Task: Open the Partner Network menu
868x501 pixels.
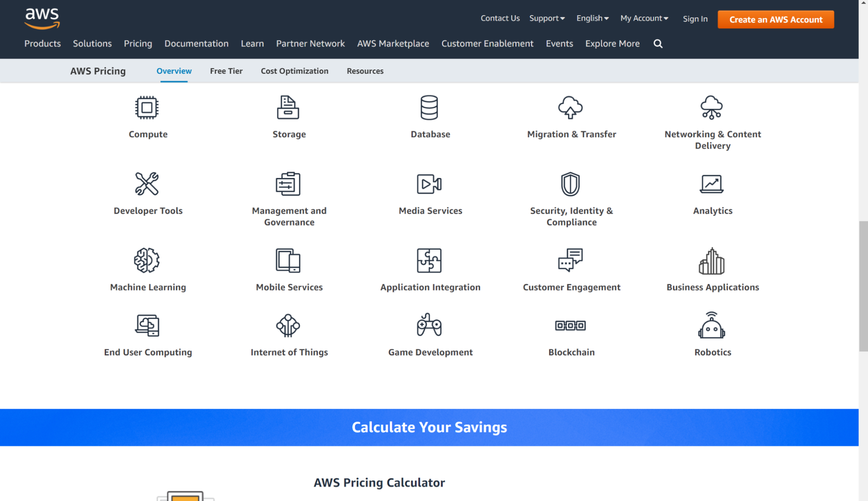Action: [310, 43]
